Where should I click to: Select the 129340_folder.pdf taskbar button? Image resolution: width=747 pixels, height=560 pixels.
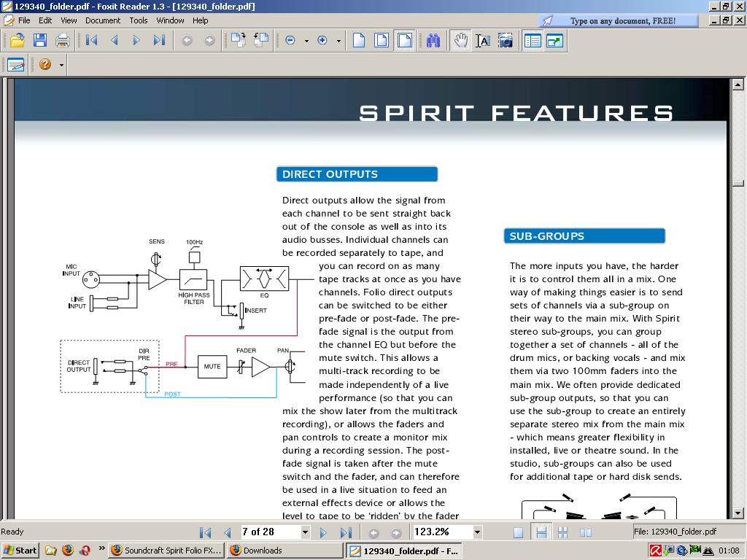coord(404,551)
